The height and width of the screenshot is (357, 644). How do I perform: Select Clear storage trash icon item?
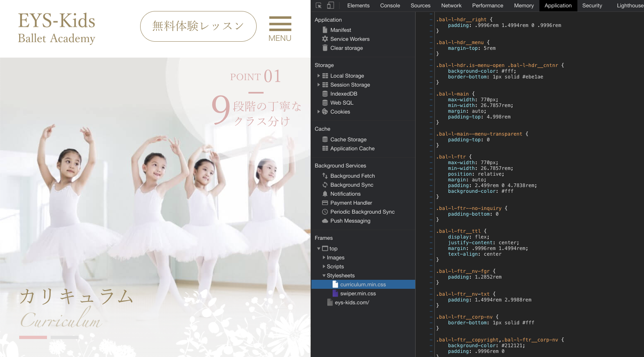(346, 48)
